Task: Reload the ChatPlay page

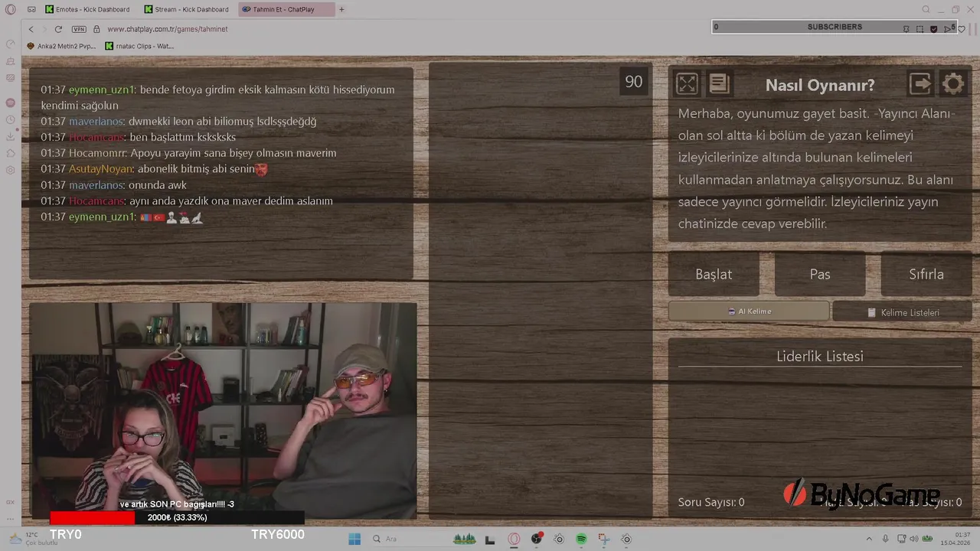Action: pyautogui.click(x=58, y=29)
